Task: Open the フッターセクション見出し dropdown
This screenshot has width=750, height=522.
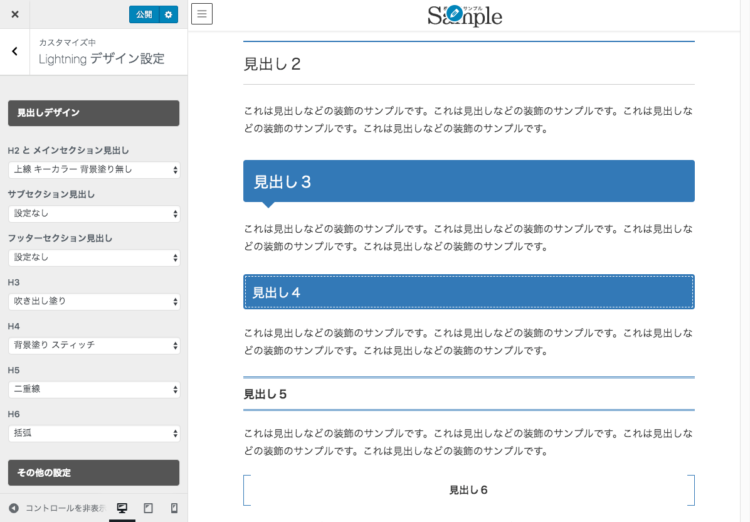Action: pyautogui.click(x=94, y=257)
